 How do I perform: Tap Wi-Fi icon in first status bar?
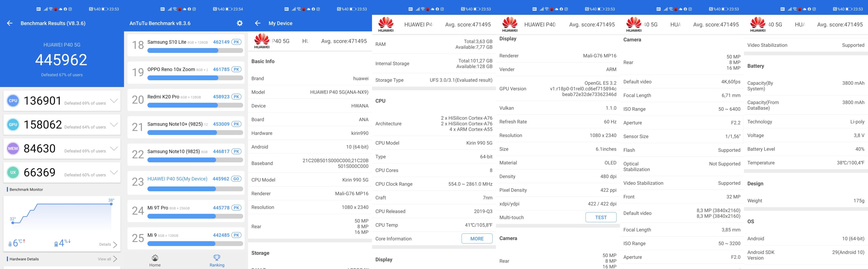51,9
